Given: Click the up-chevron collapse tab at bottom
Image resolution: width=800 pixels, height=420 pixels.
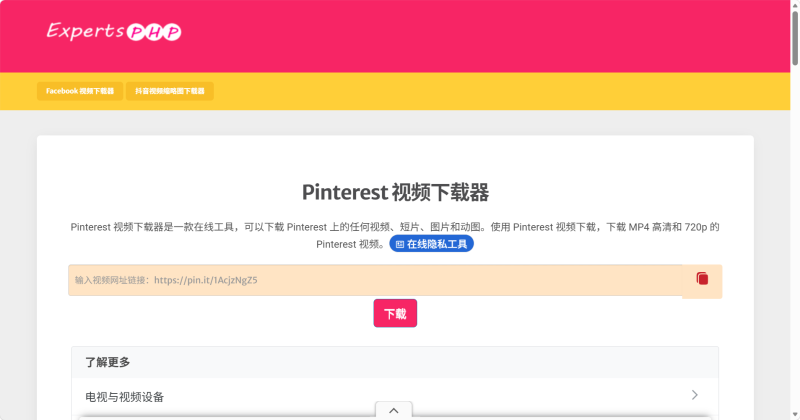Looking at the screenshot, I should [393, 410].
